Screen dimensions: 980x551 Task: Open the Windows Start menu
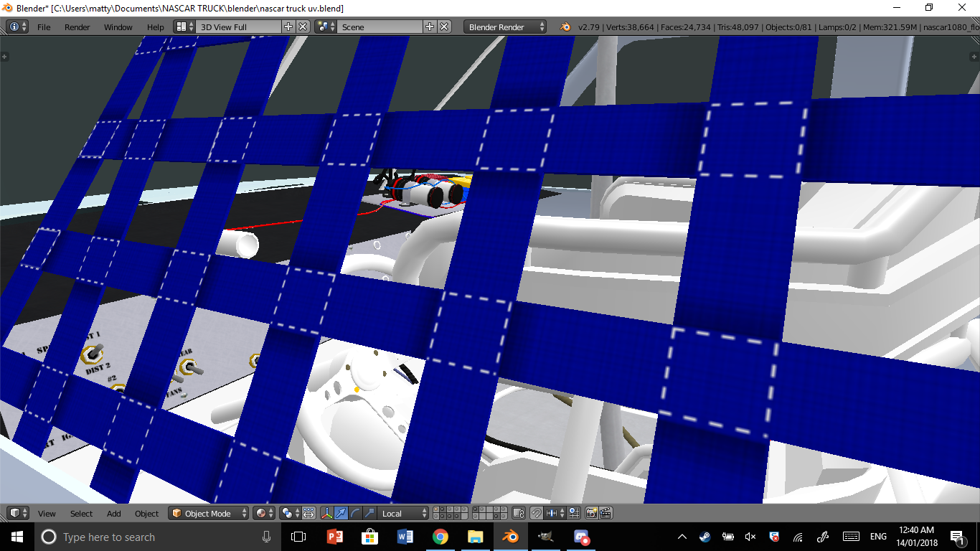click(x=17, y=537)
